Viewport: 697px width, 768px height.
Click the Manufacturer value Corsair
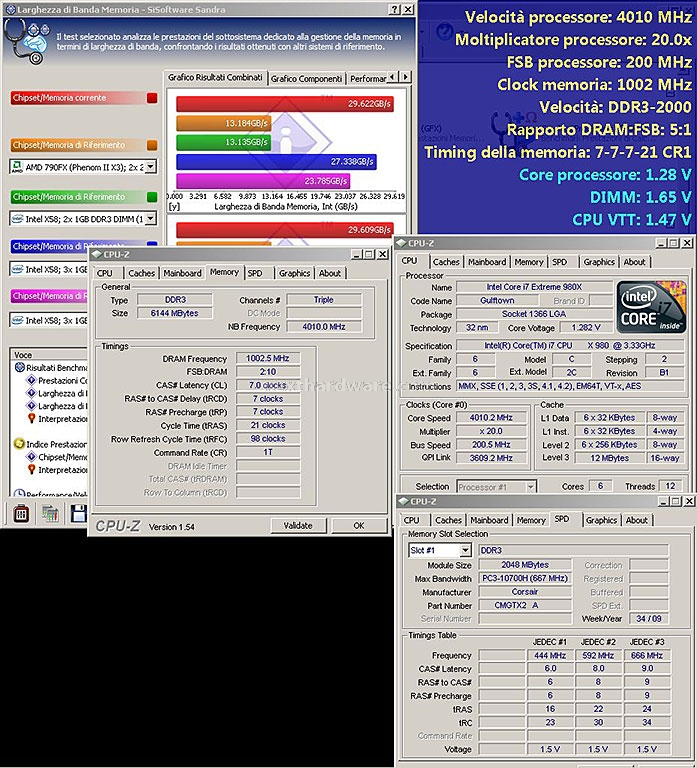pyautogui.click(x=525, y=592)
